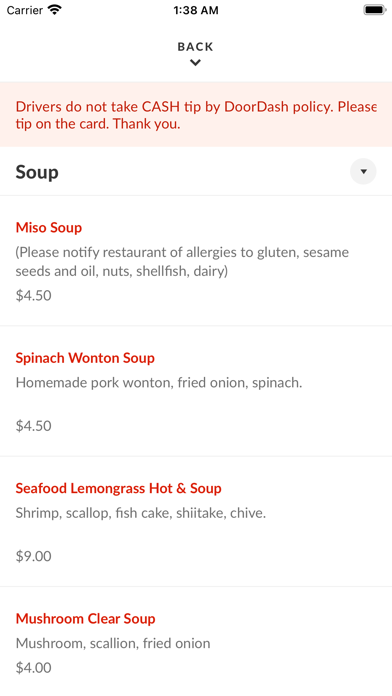Tap Homemade pork wonton description

click(x=159, y=383)
